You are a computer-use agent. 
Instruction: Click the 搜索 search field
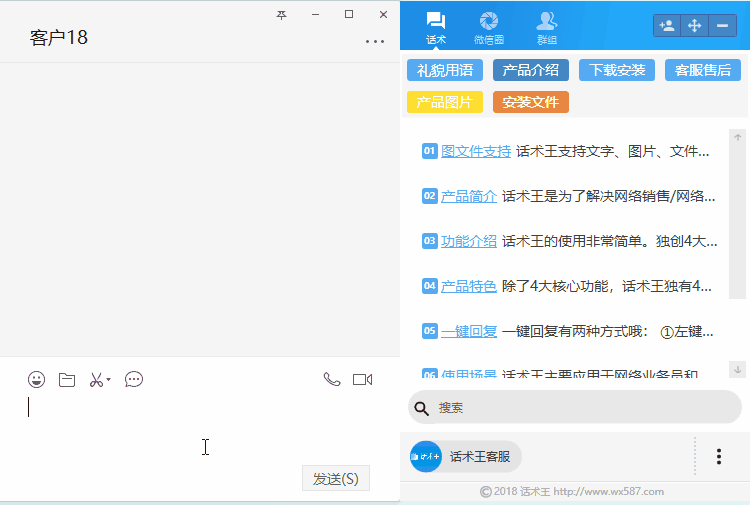(575, 407)
